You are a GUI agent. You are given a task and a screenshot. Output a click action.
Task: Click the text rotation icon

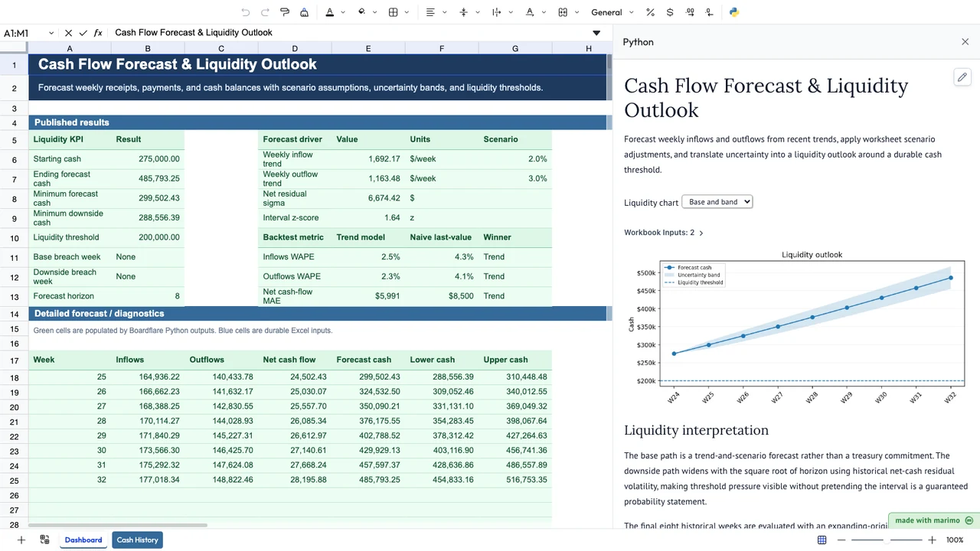point(530,12)
